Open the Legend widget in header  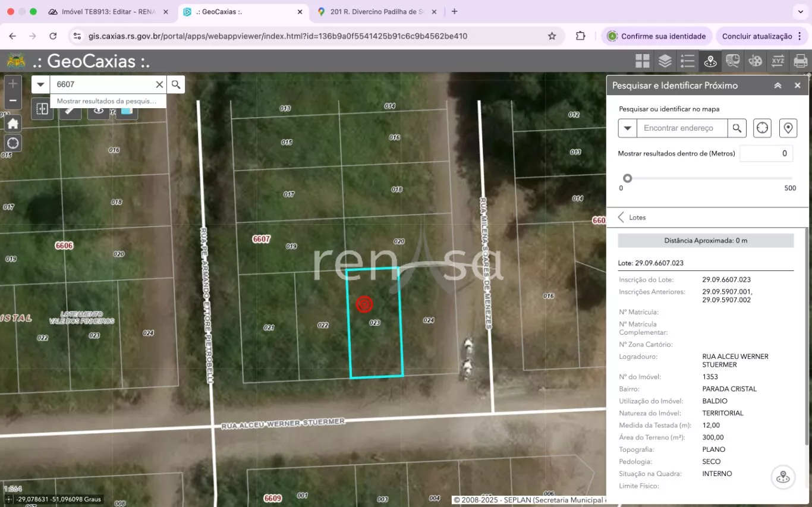click(x=687, y=61)
